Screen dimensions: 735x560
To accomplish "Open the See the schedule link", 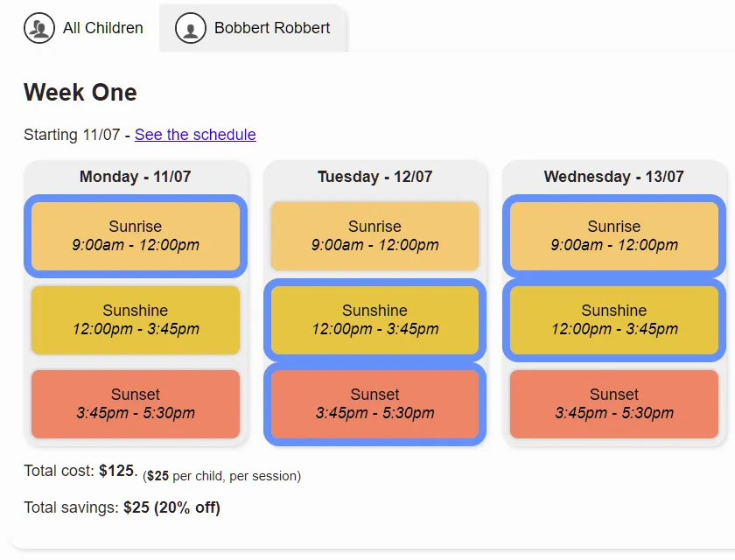I will click(x=195, y=135).
